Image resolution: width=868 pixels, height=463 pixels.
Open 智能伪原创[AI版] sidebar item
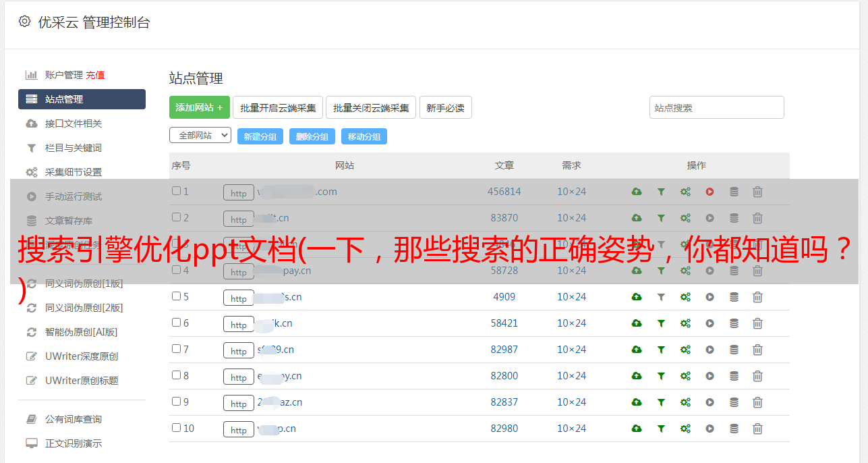[x=82, y=332]
